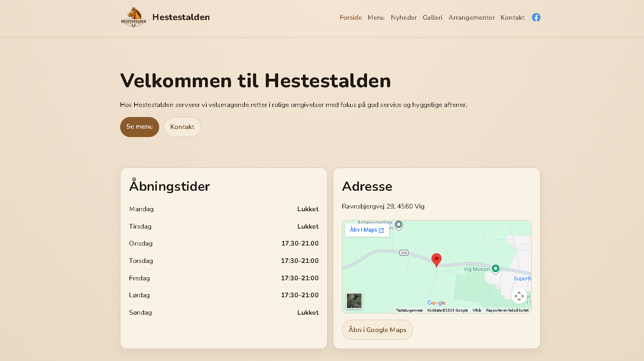Click Rapporter en fejl på kortet
The image size is (644, 361).
[x=507, y=310]
